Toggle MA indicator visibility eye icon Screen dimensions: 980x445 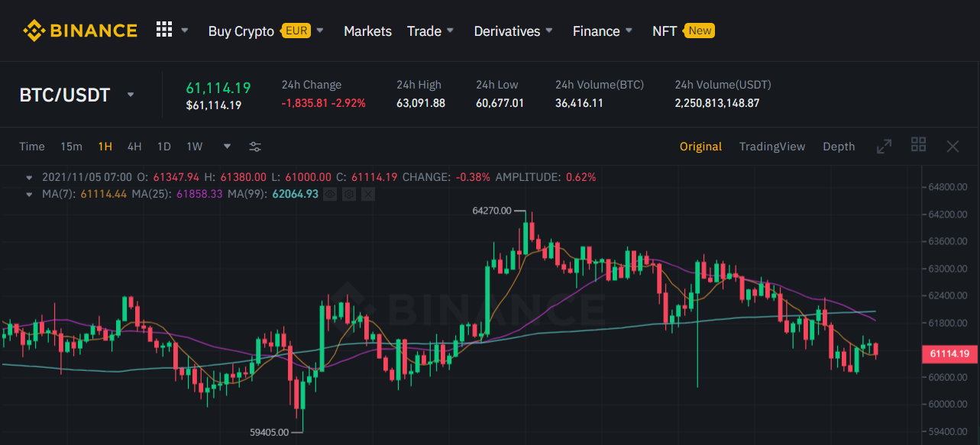330,195
